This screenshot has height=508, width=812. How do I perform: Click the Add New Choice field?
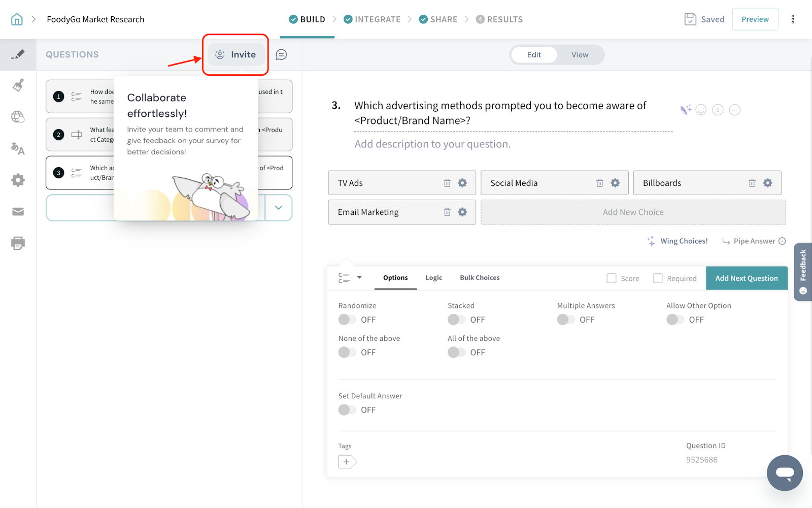633,212
